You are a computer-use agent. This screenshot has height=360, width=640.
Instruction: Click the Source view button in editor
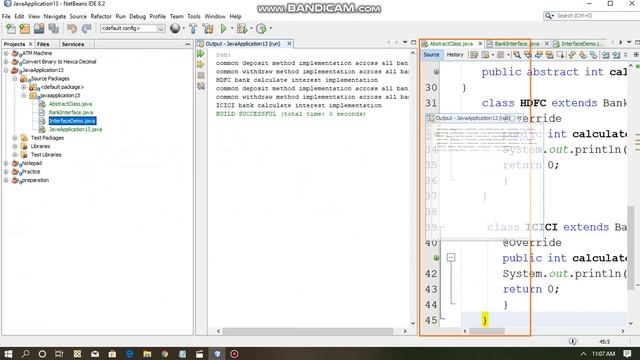(431, 55)
